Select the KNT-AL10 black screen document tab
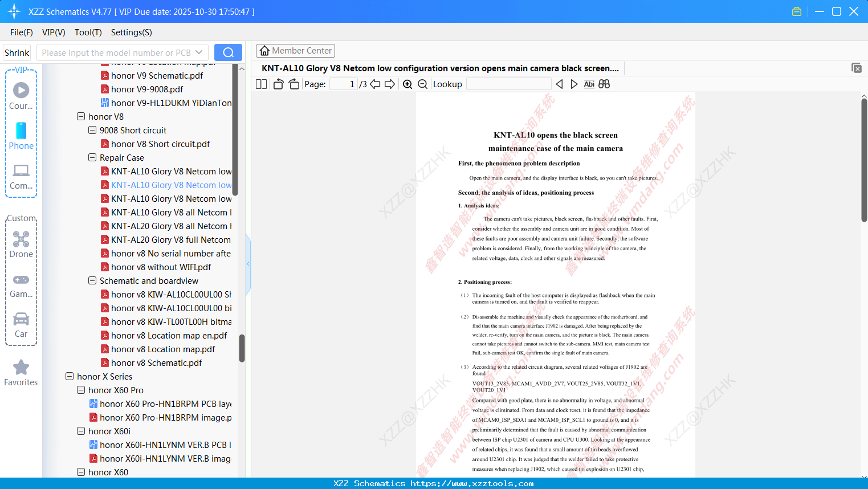 click(x=440, y=68)
